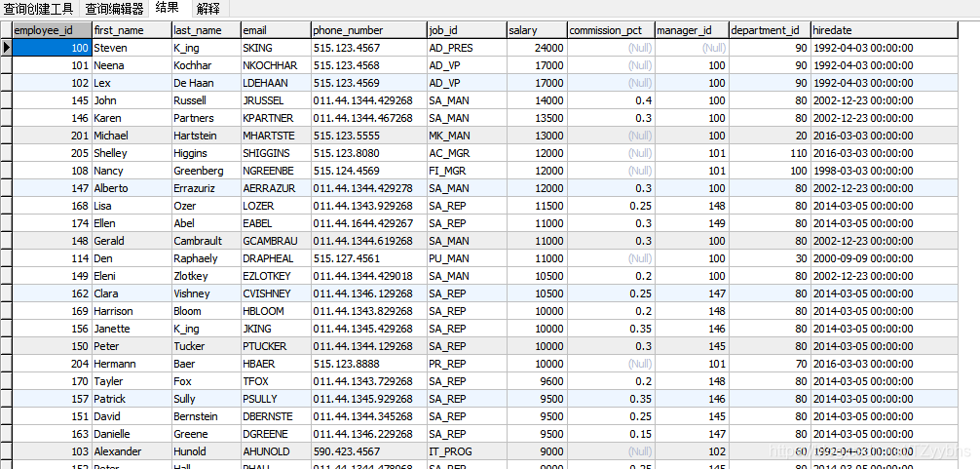Select last_name cell Ozer

(207, 205)
